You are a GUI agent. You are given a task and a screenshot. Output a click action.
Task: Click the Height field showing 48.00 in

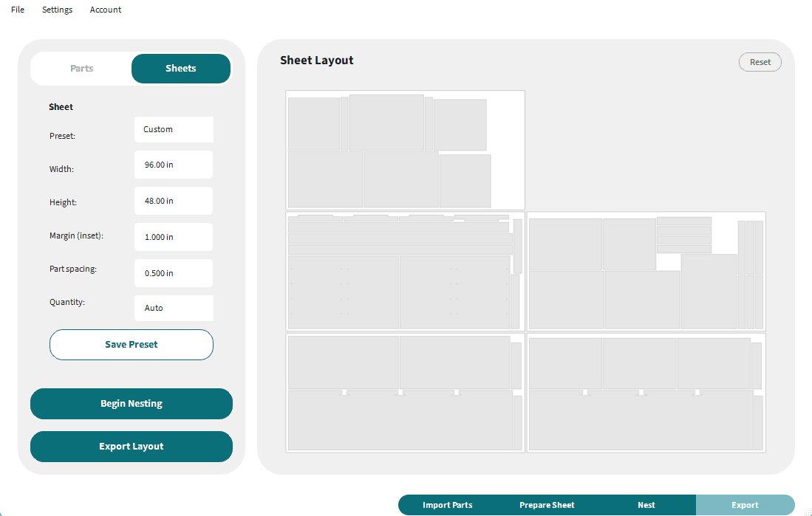point(174,201)
